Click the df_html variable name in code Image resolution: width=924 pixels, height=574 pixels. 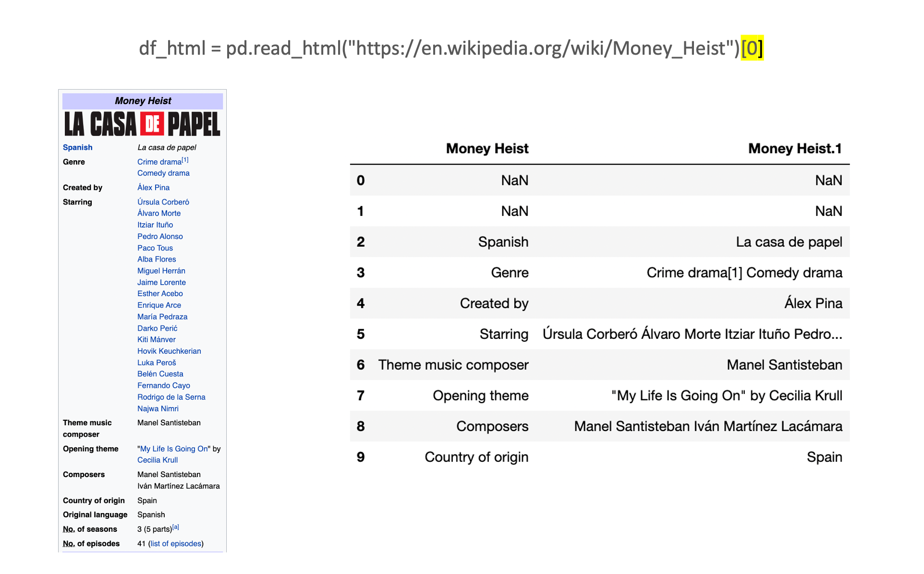click(x=172, y=48)
